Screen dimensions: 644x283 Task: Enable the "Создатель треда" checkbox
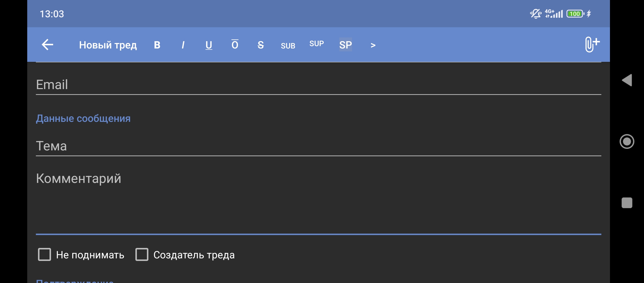click(x=142, y=254)
